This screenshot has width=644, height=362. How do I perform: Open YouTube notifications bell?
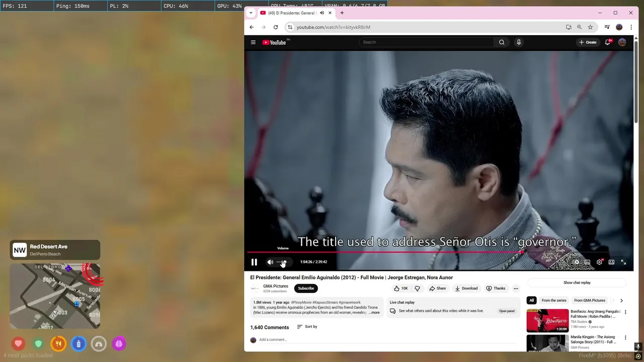pos(608,42)
